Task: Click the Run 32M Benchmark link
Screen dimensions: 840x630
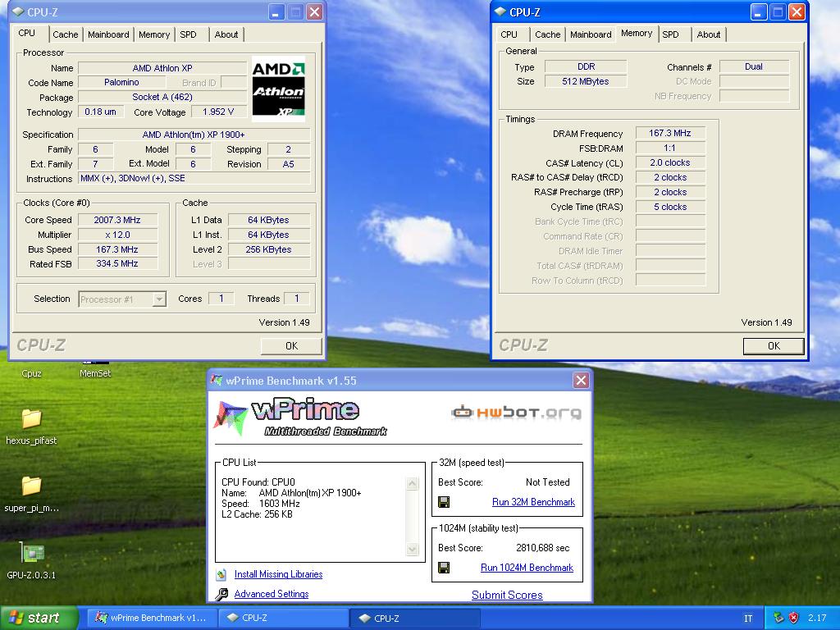Action: [533, 502]
